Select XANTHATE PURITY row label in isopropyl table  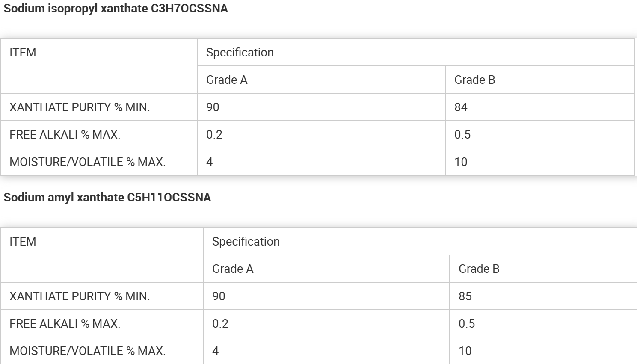[x=80, y=107]
